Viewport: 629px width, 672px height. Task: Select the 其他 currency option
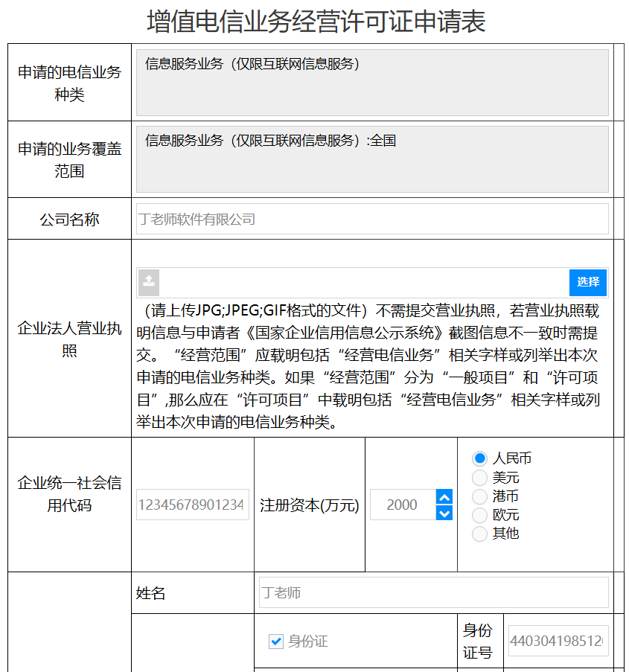pyautogui.click(x=480, y=533)
